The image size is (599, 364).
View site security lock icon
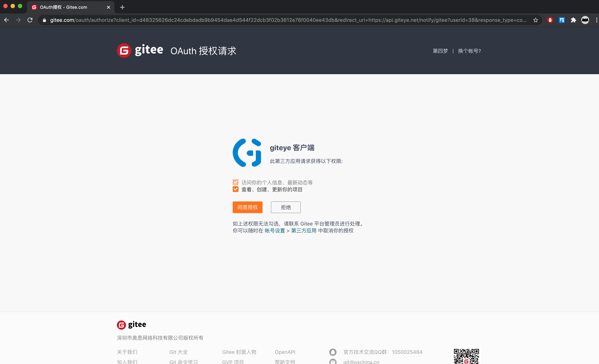[44, 20]
